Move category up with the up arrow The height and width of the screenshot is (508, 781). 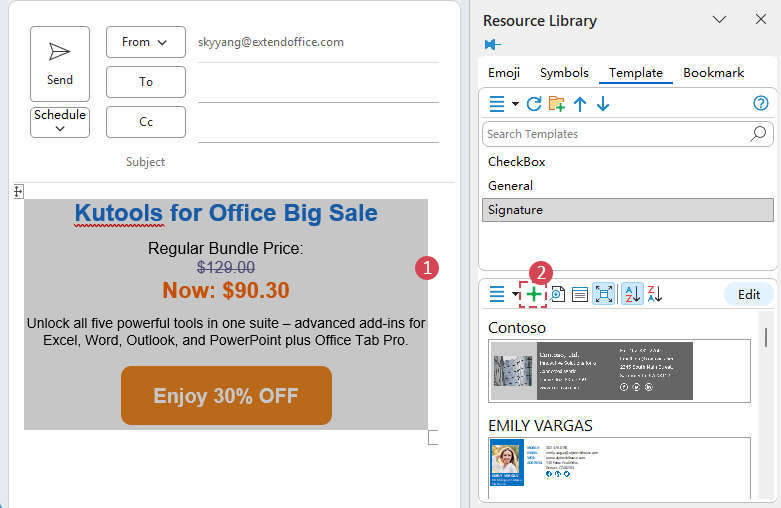coord(580,104)
